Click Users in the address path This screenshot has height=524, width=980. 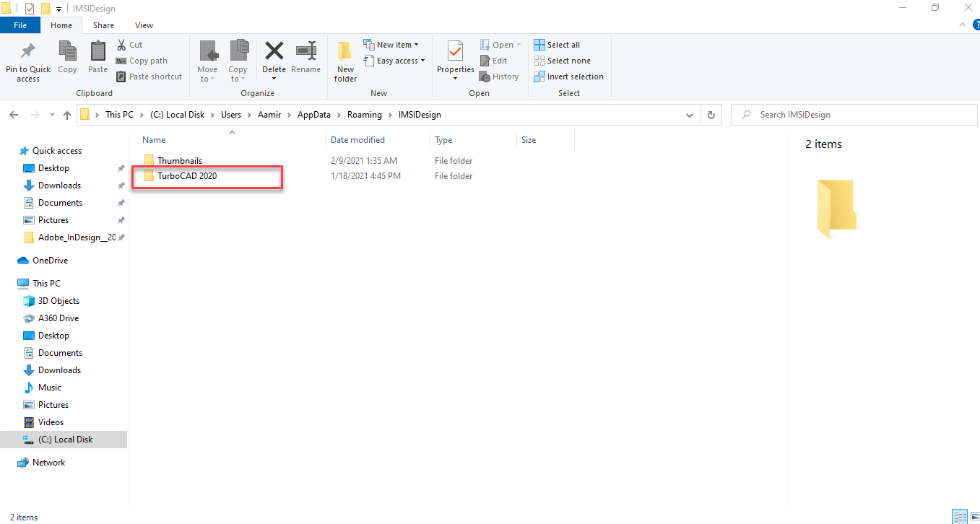[231, 115]
